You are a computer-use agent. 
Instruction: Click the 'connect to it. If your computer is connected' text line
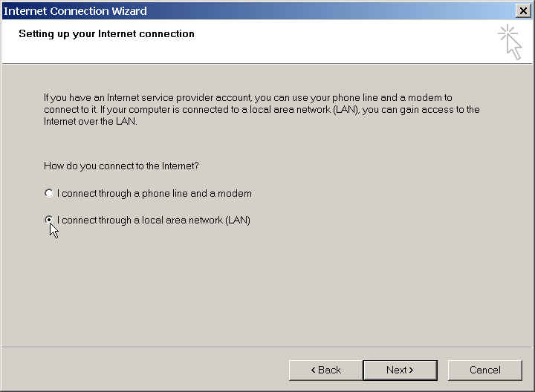[262, 110]
